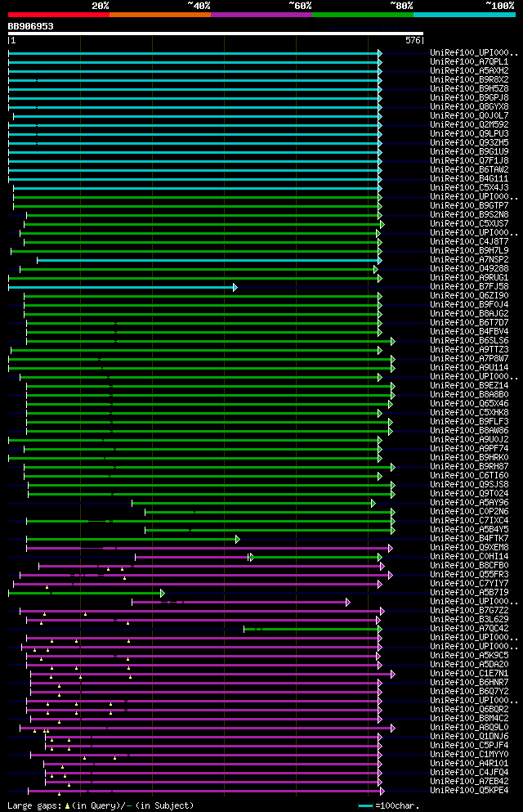Viewport: 523px width, 812px height.
Task: Open hit UniRef100_C1E7N1
Action: [469, 673]
